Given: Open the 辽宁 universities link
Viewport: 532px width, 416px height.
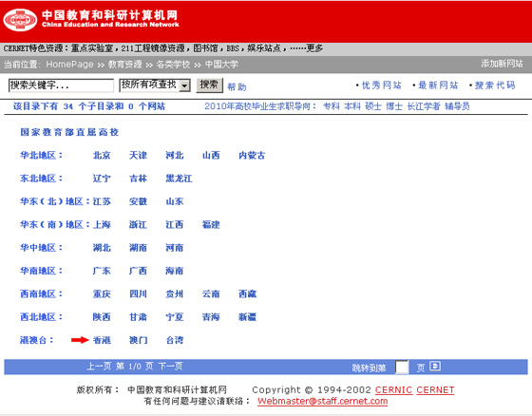Looking at the screenshot, I should [102, 179].
